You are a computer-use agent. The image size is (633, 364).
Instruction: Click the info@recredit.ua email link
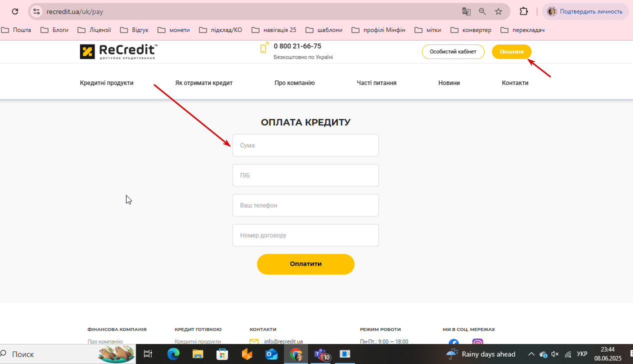[283, 341]
